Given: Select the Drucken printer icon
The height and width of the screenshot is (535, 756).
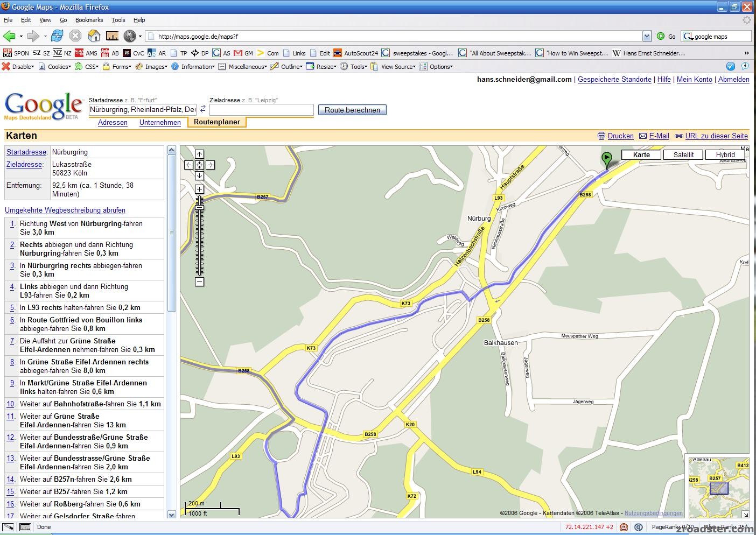Looking at the screenshot, I should tap(601, 136).
